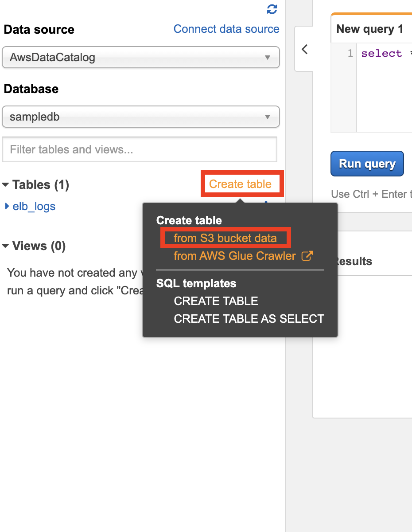Viewport: 412px width, 532px height.
Task: Select CREATE TABLE AS SELECT template
Action: [249, 319]
